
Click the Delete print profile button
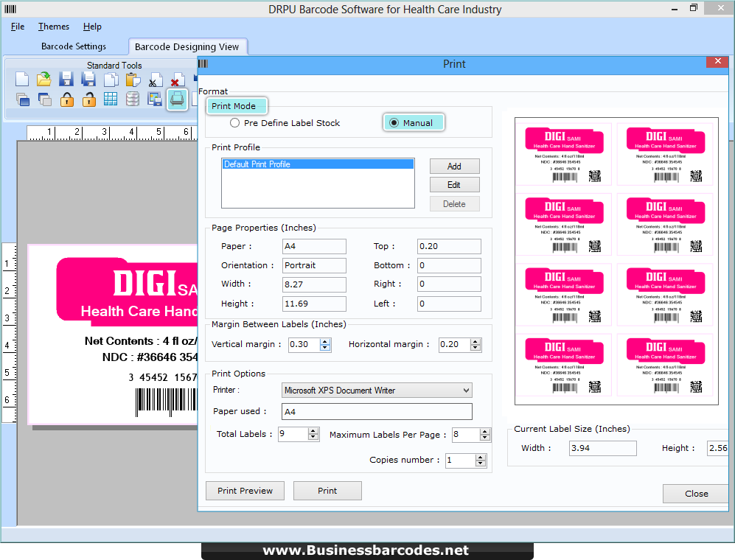pos(454,204)
